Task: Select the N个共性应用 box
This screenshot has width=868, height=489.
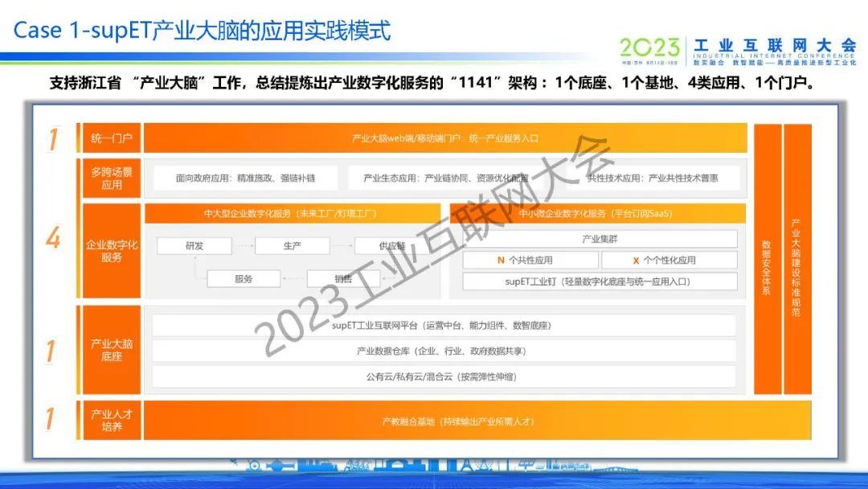Action: coord(530,260)
